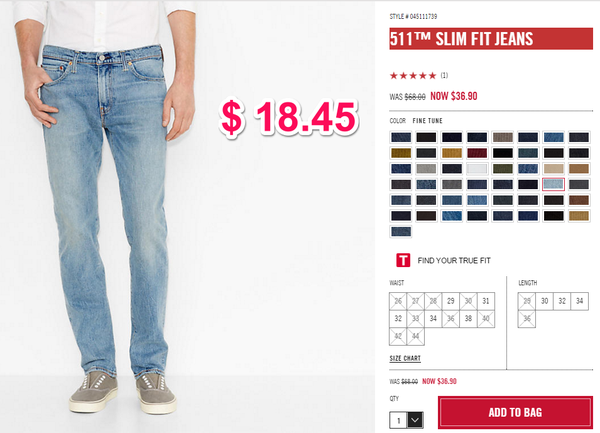This screenshot has height=433, width=600.
Task: Click the Find Your True Fit text
Action: click(x=454, y=260)
